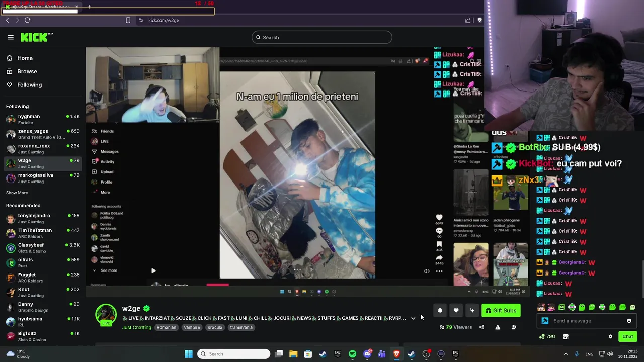The height and width of the screenshot is (362, 644).
Task: Open the ENG language switcher
Action: pos(589,354)
